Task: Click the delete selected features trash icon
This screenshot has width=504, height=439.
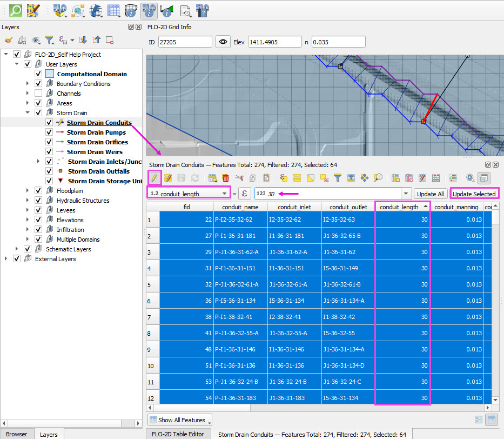Action: [x=226, y=177]
